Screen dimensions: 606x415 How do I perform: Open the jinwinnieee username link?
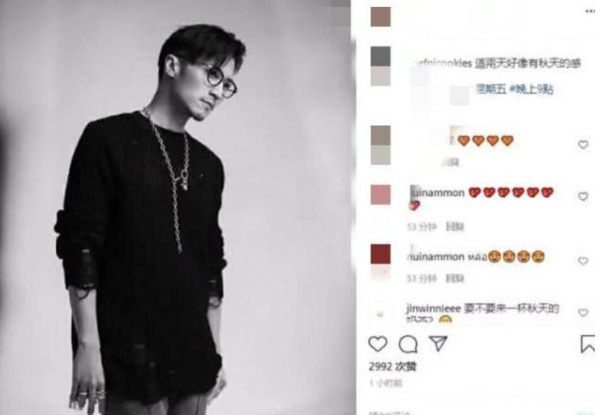coord(433,309)
